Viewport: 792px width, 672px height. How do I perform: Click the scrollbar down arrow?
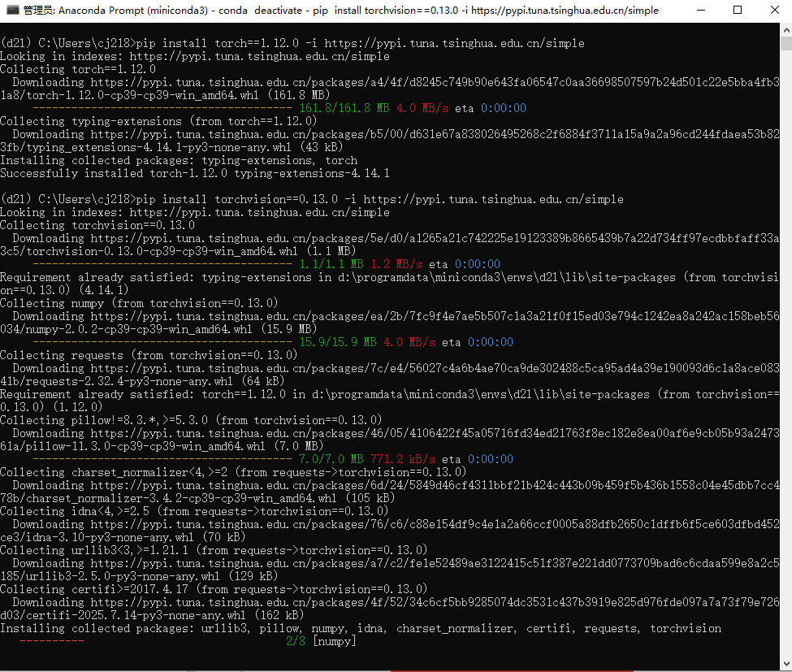click(786, 663)
